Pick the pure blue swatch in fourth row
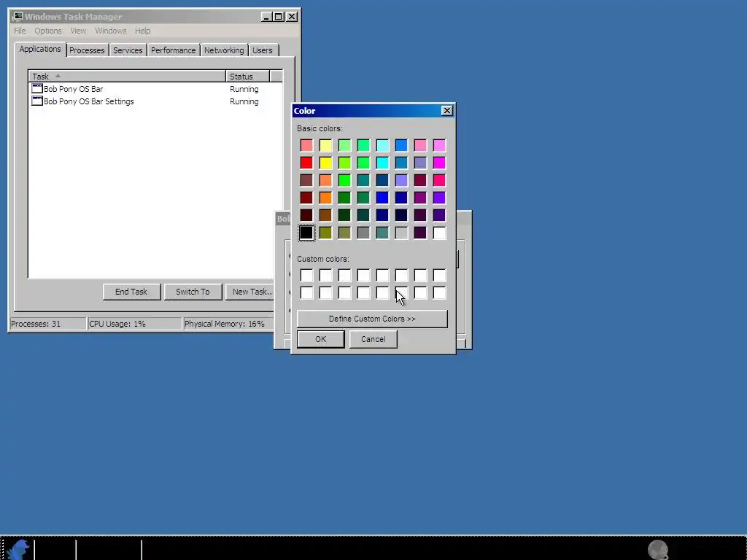Viewport: 747px width, 560px height. point(382,198)
